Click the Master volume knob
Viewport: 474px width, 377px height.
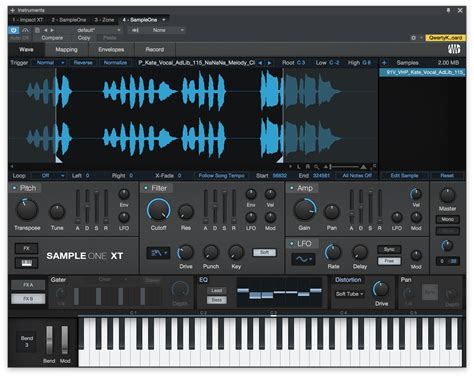(447, 196)
